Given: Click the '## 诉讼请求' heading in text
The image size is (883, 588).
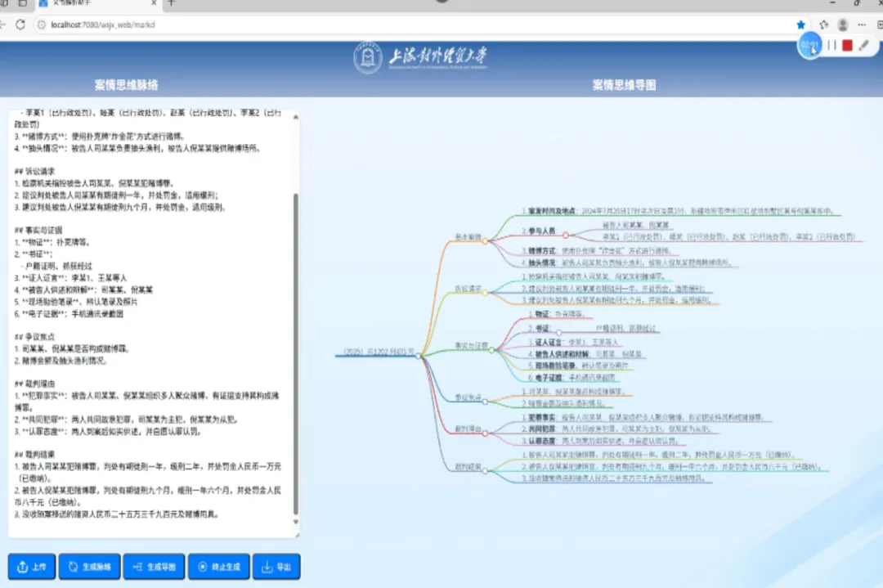Looking at the screenshot, I should coord(35,171).
